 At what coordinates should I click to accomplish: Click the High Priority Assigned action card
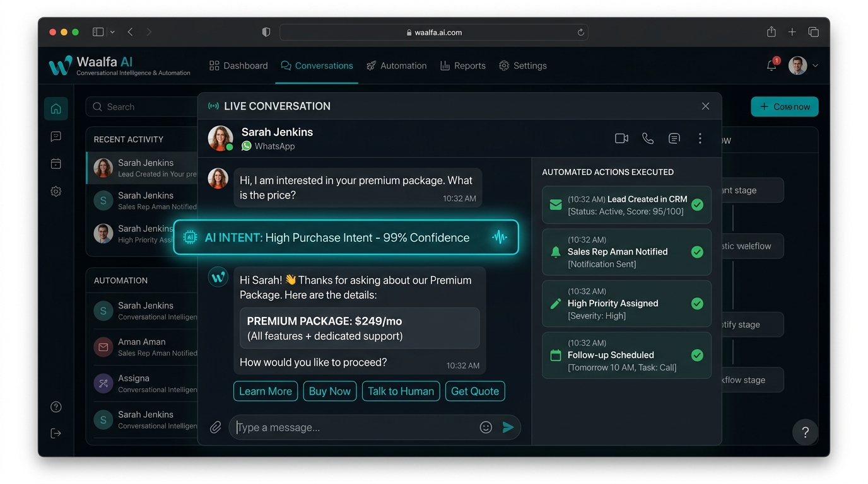[626, 304]
